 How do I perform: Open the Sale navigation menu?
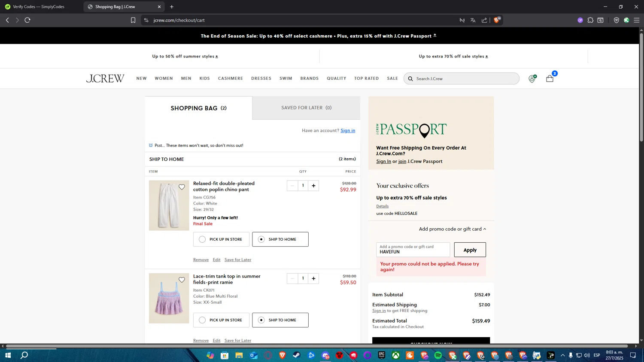pos(392,78)
